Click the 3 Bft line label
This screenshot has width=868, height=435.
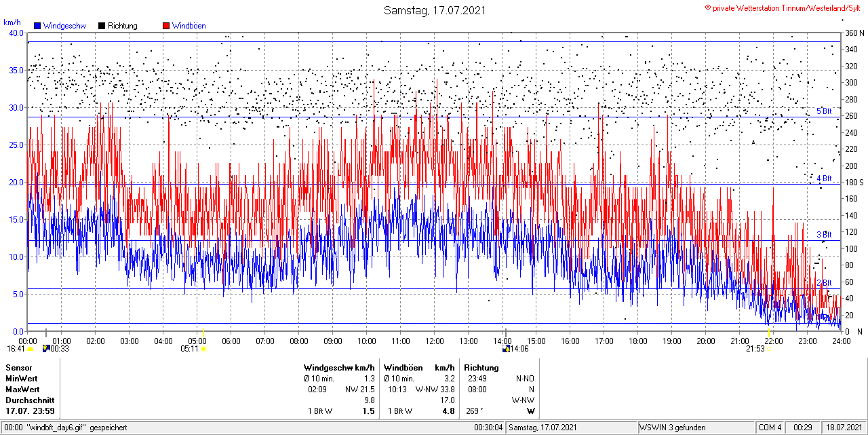[x=824, y=234]
